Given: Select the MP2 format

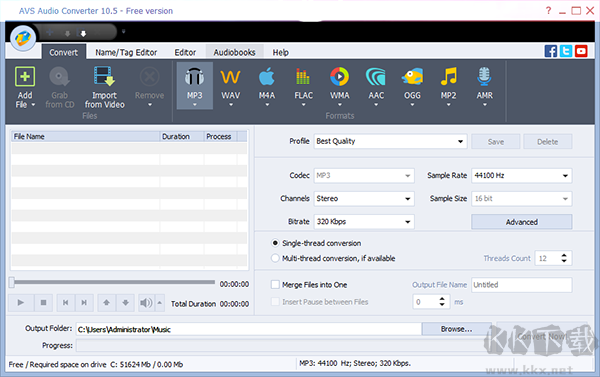Looking at the screenshot, I should point(448,86).
